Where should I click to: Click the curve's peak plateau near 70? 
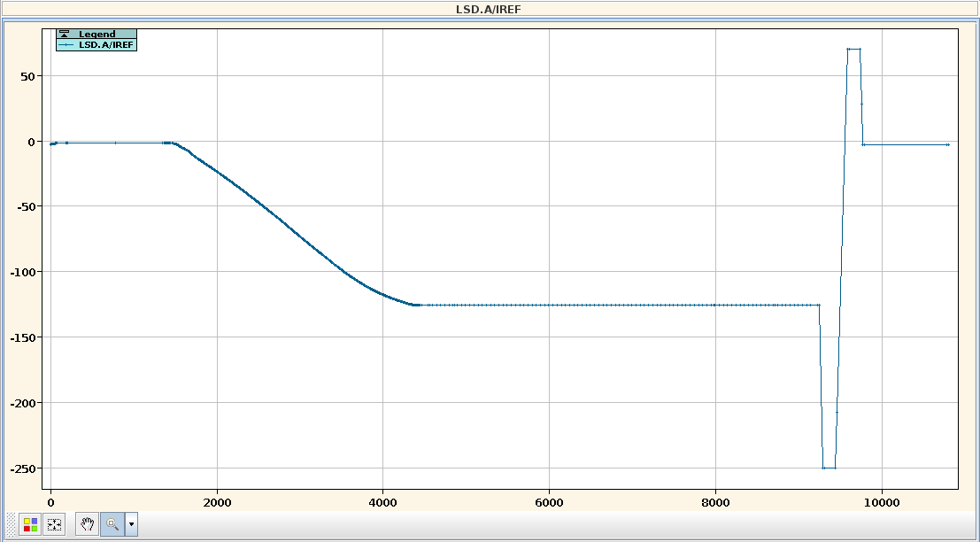pyautogui.click(x=853, y=50)
